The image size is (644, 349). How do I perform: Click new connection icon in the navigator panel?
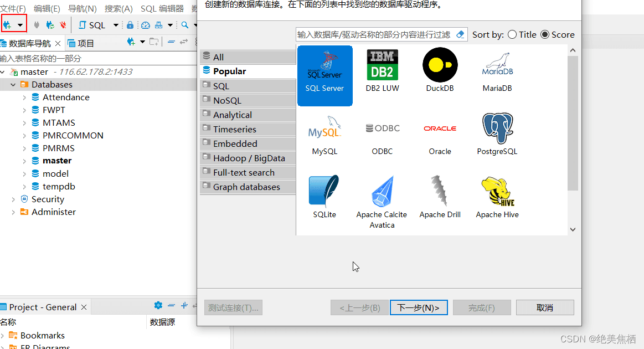pyautogui.click(x=131, y=42)
